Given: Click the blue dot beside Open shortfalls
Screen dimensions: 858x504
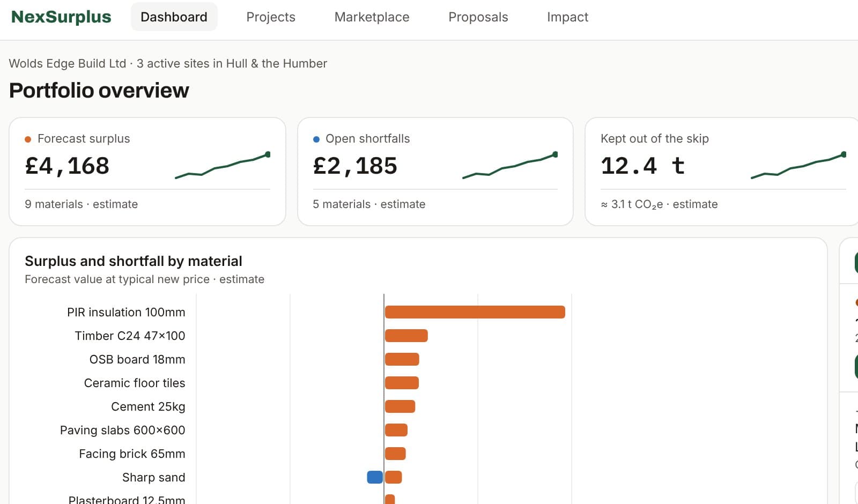Looking at the screenshot, I should pyautogui.click(x=316, y=139).
